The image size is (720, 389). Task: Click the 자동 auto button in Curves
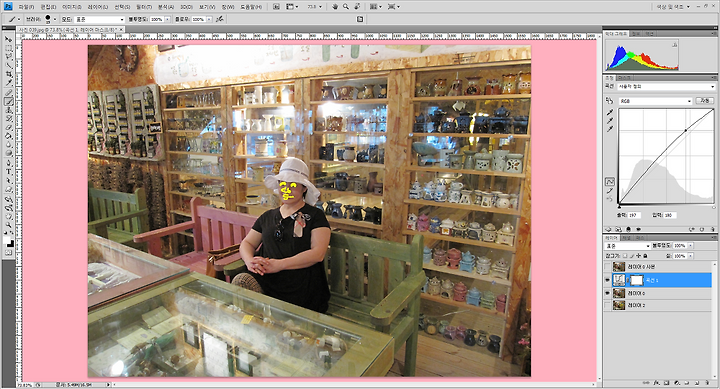click(704, 101)
